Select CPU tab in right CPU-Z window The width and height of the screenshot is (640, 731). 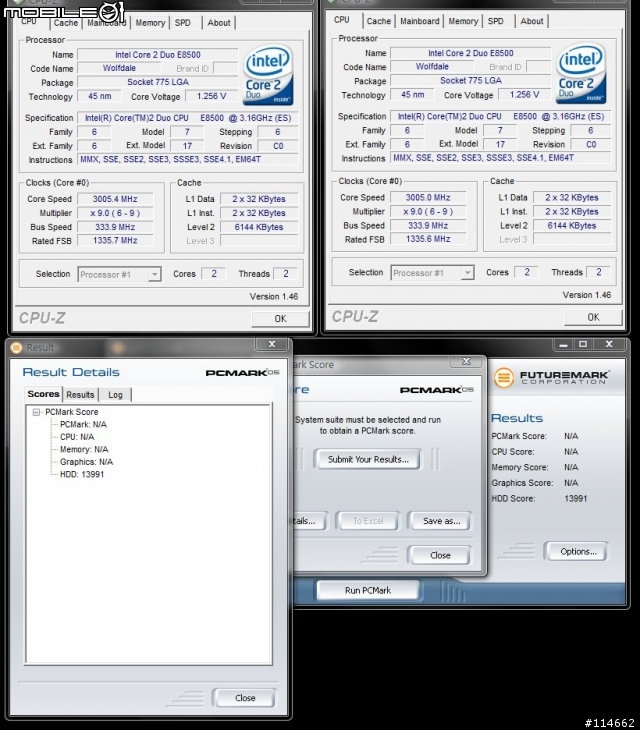click(x=342, y=20)
